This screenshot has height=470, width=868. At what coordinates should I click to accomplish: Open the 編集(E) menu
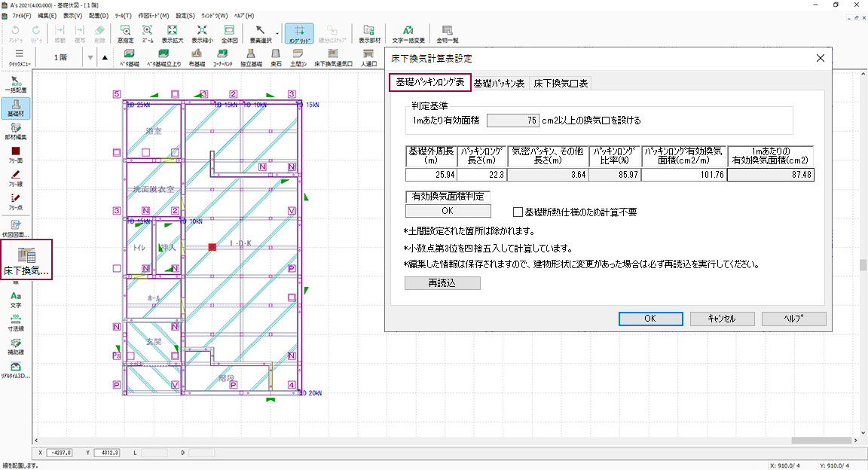click(x=47, y=16)
